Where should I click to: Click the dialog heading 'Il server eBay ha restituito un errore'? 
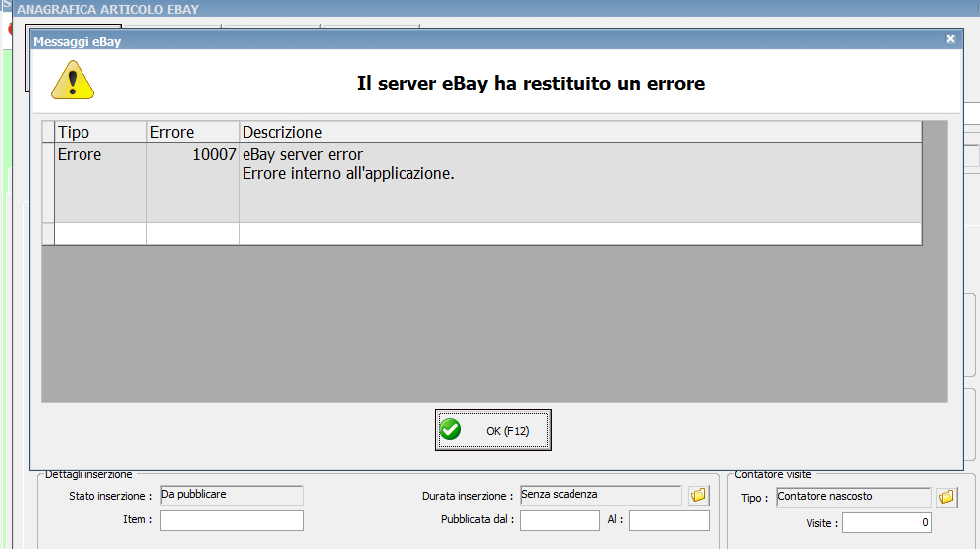click(x=531, y=83)
